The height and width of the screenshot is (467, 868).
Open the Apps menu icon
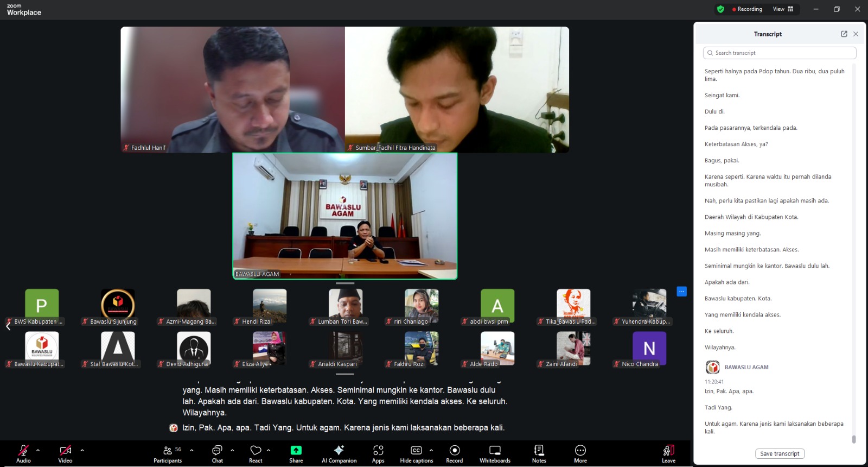click(x=378, y=453)
